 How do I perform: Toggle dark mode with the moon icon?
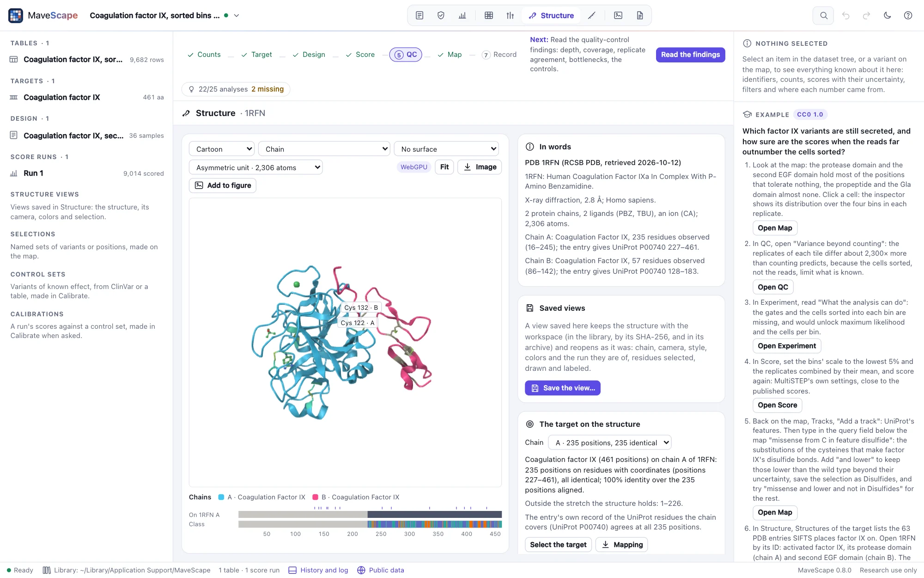(888, 16)
